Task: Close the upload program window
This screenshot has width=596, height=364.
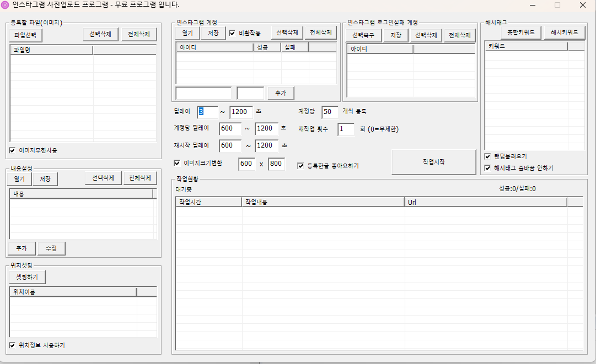Action: 583,5
